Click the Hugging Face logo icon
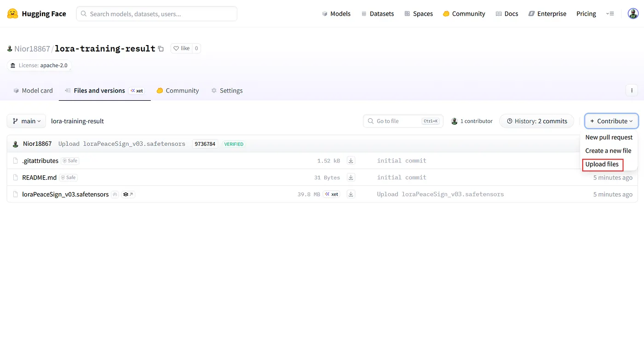The width and height of the screenshot is (644, 345). (13, 14)
